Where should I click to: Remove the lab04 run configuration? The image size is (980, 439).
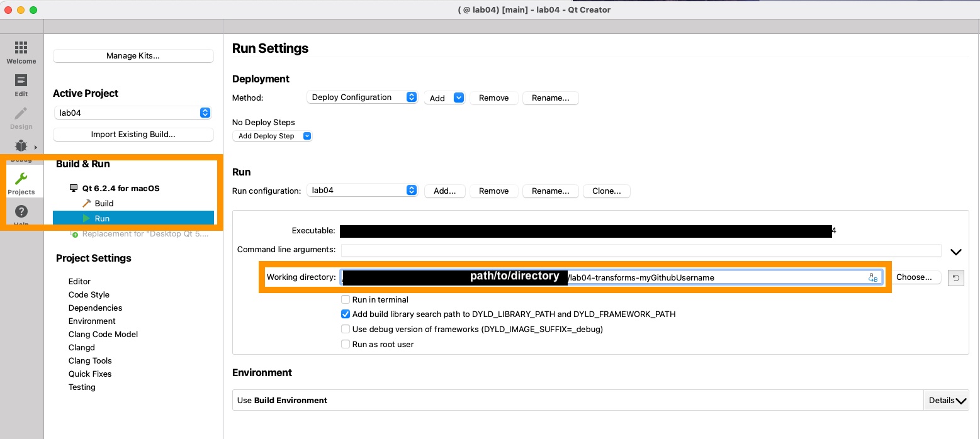(494, 191)
